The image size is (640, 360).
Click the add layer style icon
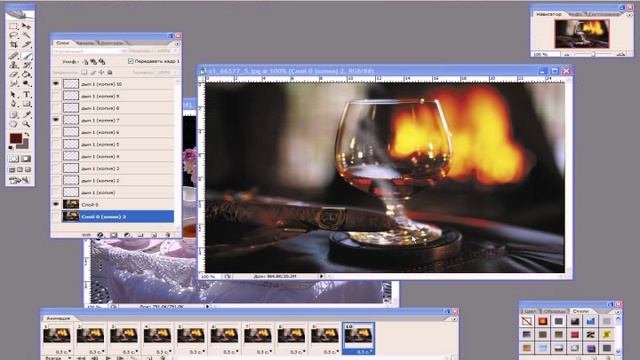pos(100,235)
